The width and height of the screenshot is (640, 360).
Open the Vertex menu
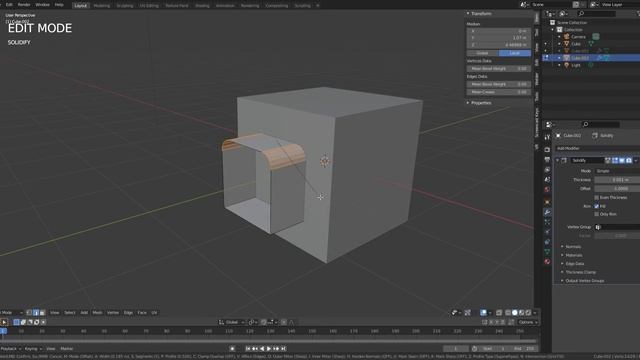(113, 313)
